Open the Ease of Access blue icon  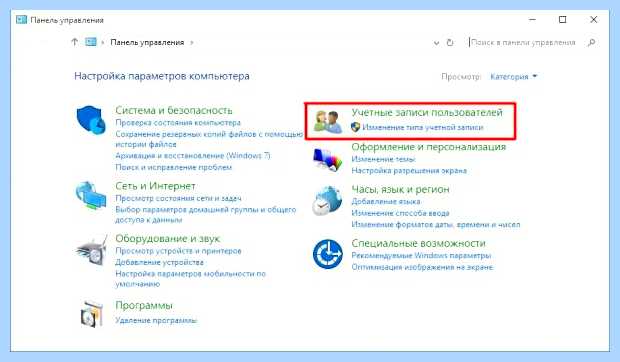tap(327, 254)
